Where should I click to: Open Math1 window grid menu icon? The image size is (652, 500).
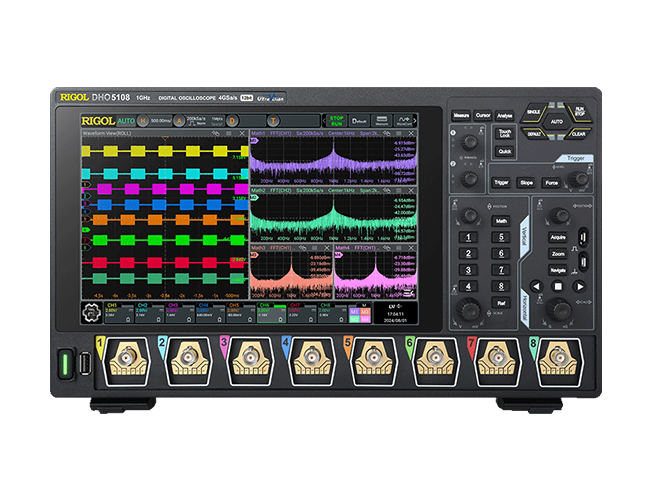tap(398, 133)
